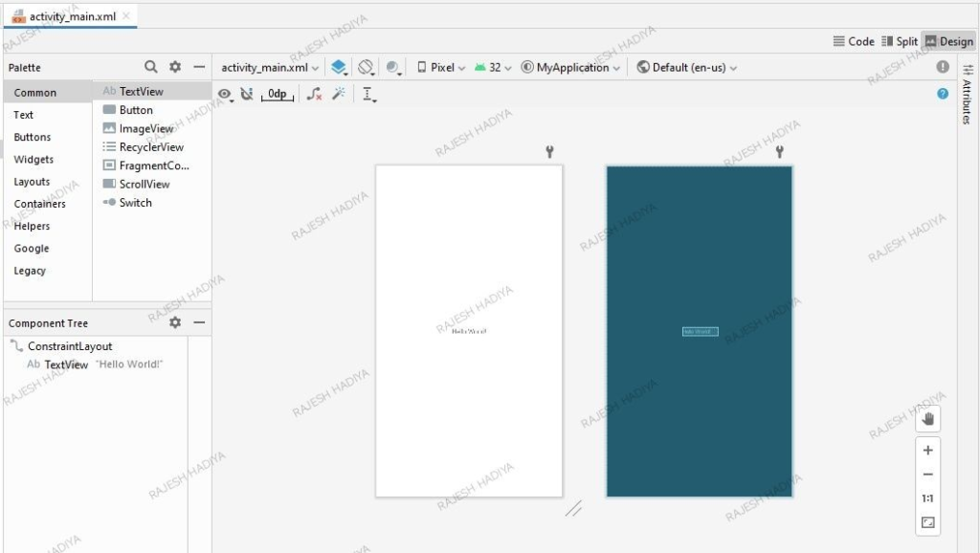Open the Pixel device dropdown
This screenshot has height=553, width=980.
437,67
